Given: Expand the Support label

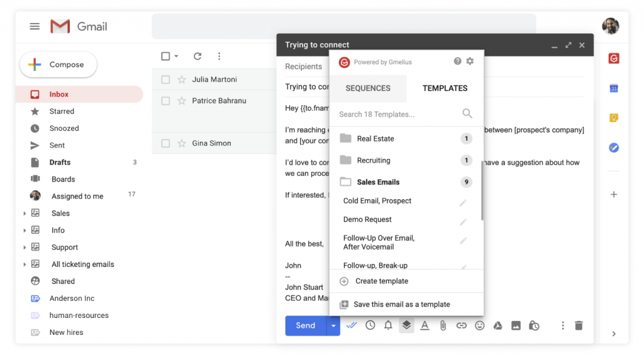Looking at the screenshot, I should pos(25,248).
